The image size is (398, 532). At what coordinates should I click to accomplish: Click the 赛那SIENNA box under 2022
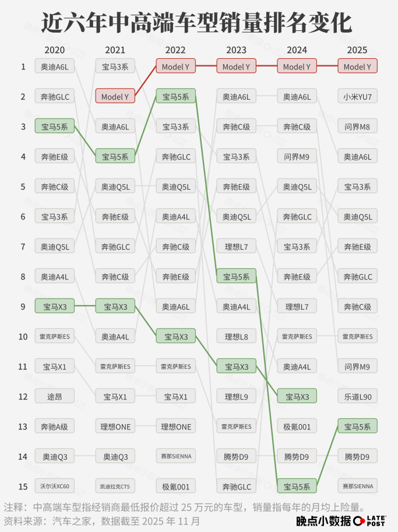click(x=176, y=456)
